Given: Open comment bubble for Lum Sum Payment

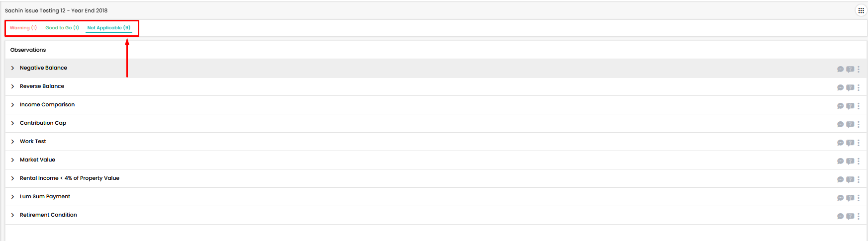Looking at the screenshot, I should pyautogui.click(x=841, y=198).
